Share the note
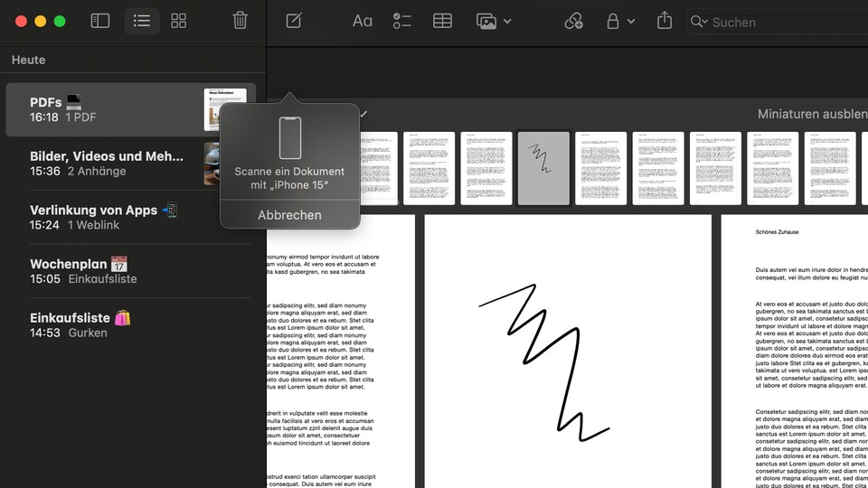The width and height of the screenshot is (868, 488). 665,21
